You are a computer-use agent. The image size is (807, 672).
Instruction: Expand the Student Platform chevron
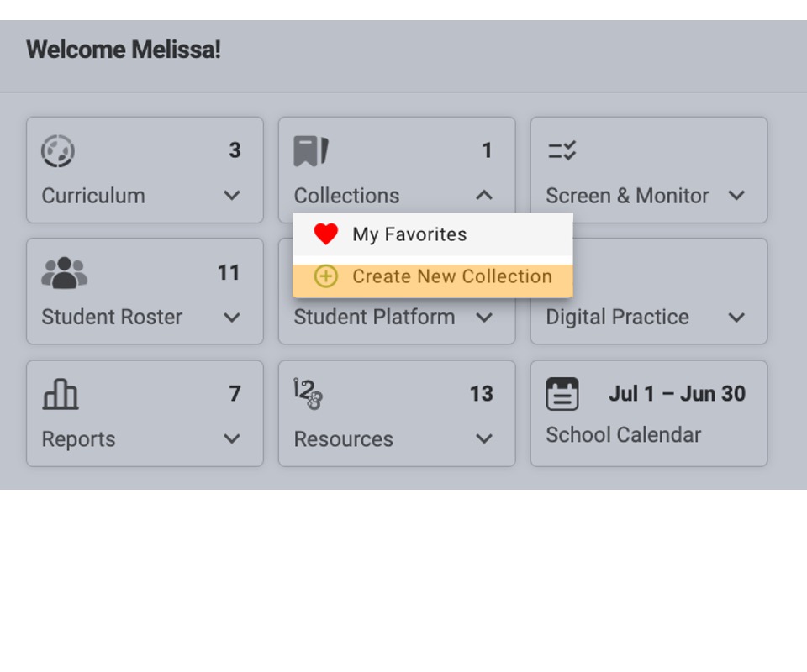(x=484, y=318)
